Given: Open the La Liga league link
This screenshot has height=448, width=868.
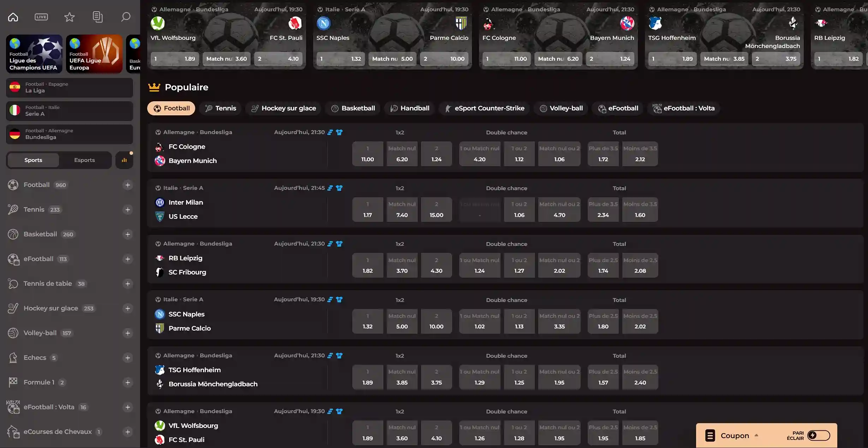Looking at the screenshot, I should 70,87.
